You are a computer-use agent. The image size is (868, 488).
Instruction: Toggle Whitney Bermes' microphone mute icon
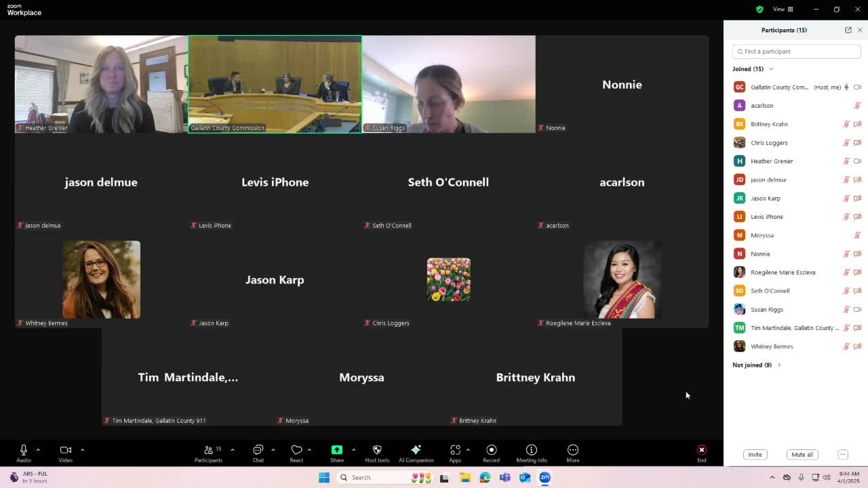(846, 346)
